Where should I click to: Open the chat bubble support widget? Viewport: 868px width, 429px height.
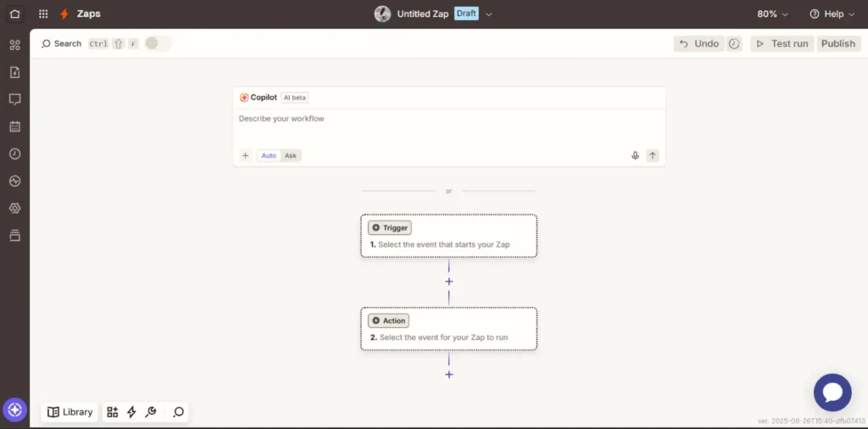(832, 393)
